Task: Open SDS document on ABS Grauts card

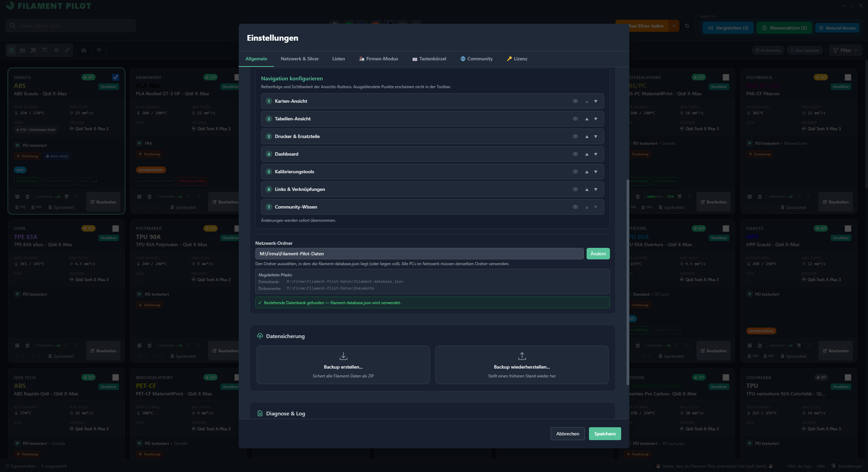Action: pyautogui.click(x=37, y=207)
